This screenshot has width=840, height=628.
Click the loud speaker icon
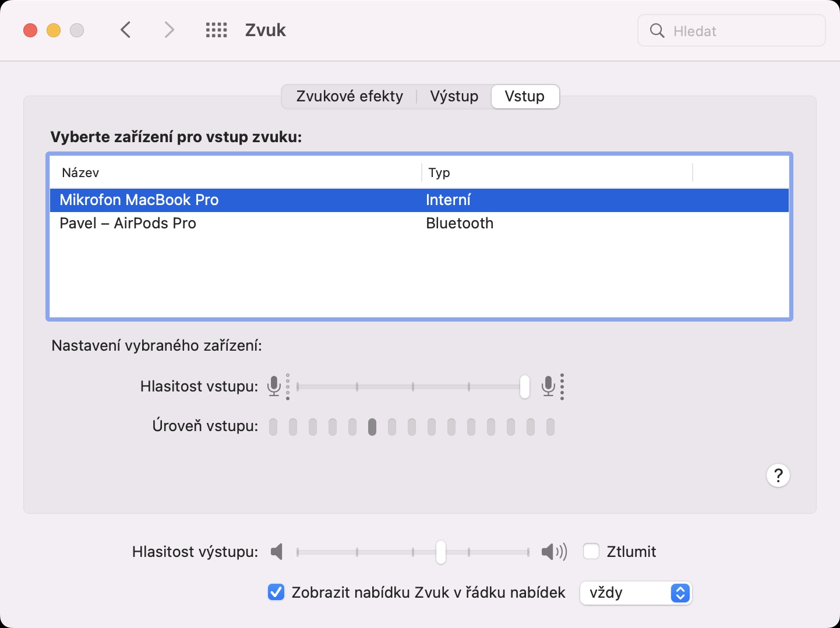pos(553,552)
